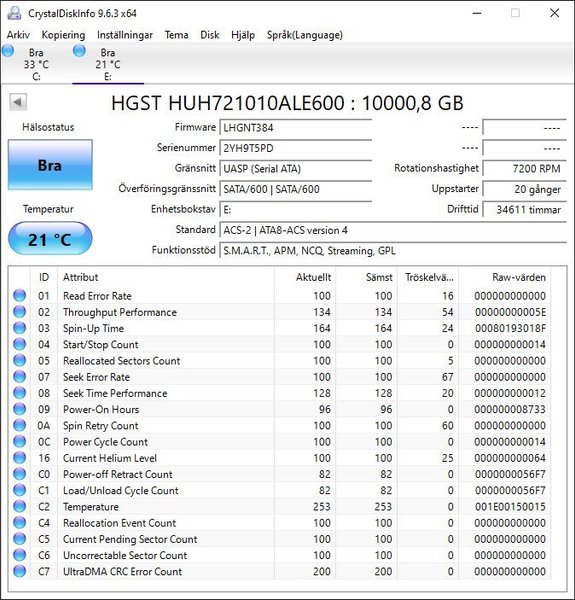Image resolution: width=575 pixels, height=600 pixels.
Task: Click the Gränsnitt field UASP (Serial ATA)
Action: (296, 169)
